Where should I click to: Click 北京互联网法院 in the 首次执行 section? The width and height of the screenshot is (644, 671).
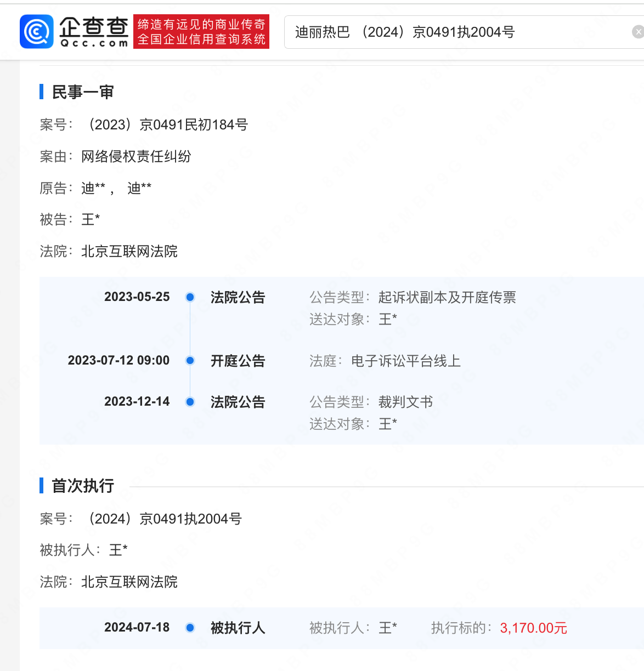[129, 582]
